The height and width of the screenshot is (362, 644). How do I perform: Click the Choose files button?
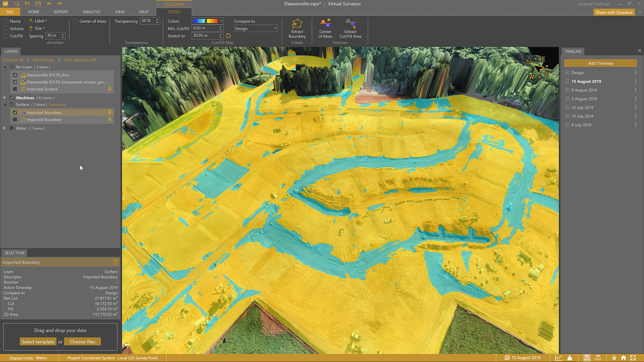(x=83, y=342)
